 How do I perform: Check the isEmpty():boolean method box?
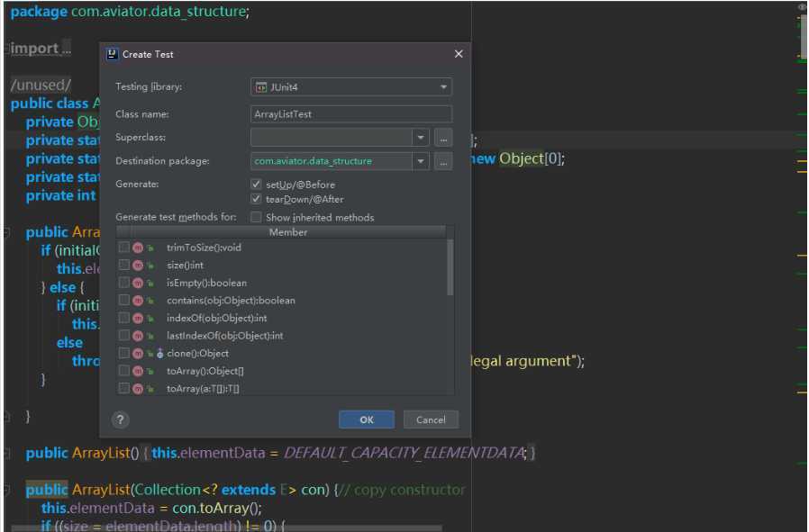(123, 283)
